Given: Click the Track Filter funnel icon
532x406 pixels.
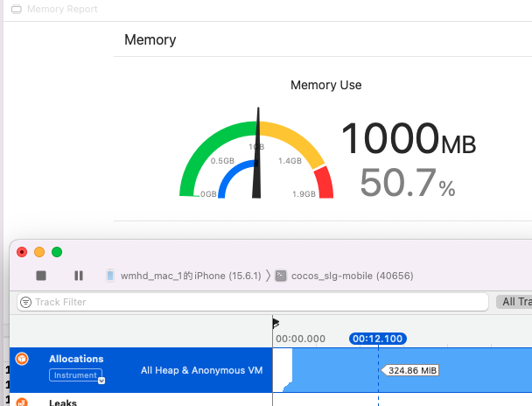Looking at the screenshot, I should click(x=25, y=302).
